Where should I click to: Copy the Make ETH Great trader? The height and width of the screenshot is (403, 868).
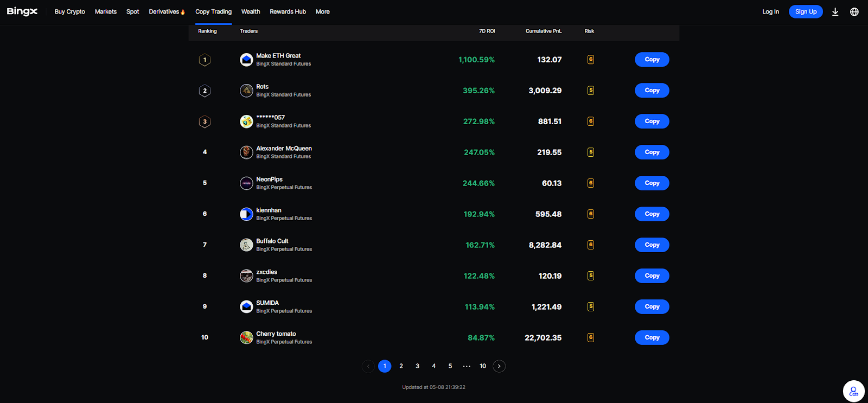coord(652,60)
